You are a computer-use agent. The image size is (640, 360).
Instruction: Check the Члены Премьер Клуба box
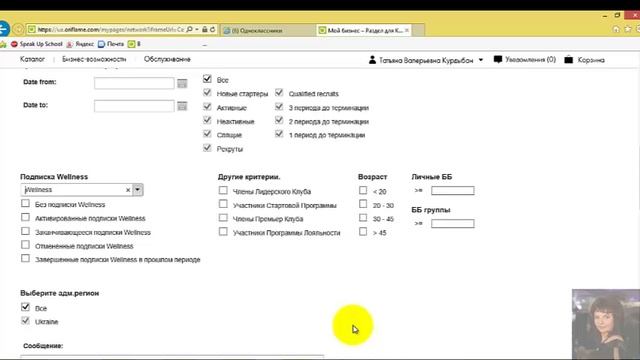(x=223, y=218)
